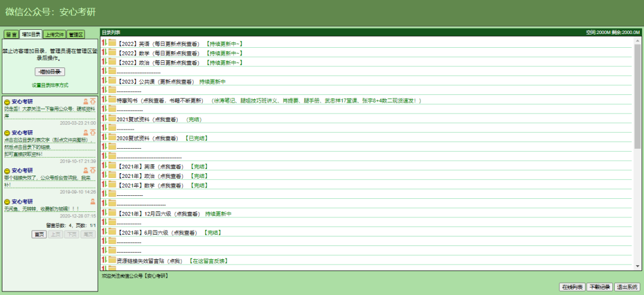Click sort arrows icon for 【2022】英语 row

[x=104, y=43]
